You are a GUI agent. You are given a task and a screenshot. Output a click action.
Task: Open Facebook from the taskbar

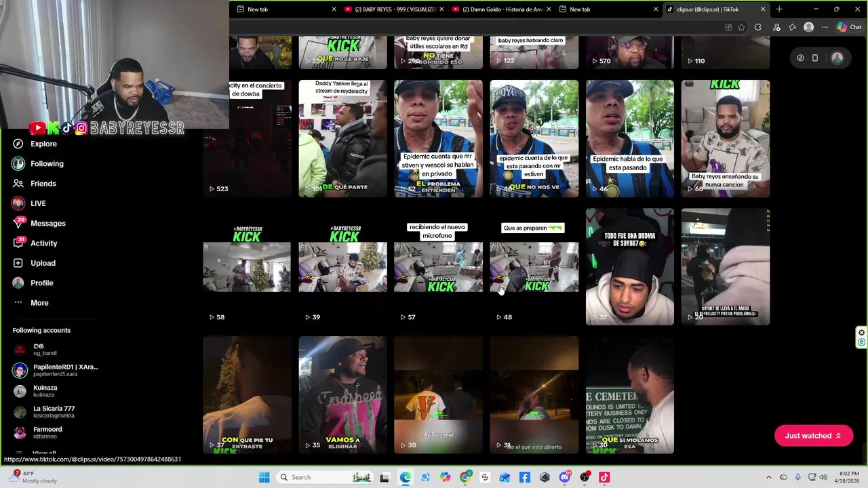coord(524,477)
